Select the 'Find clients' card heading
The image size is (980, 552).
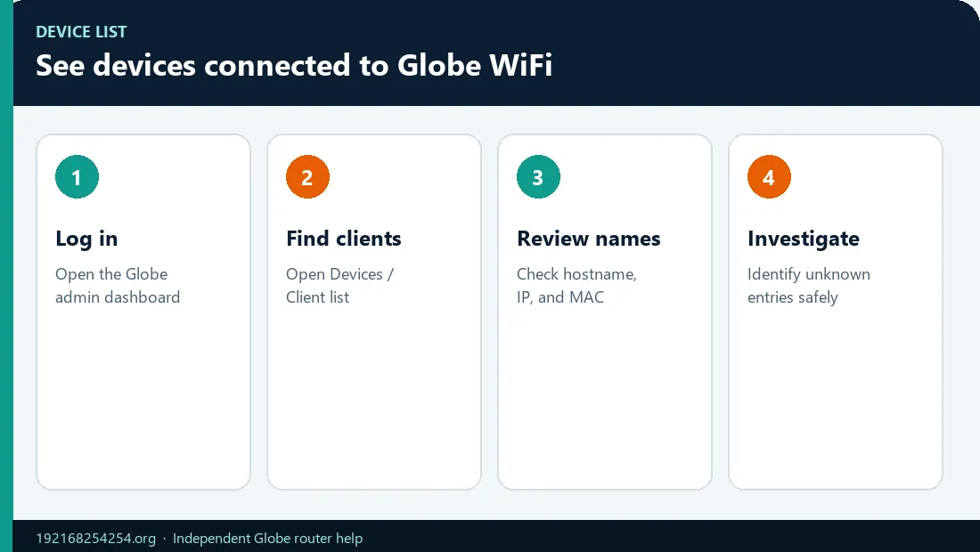pyautogui.click(x=344, y=239)
